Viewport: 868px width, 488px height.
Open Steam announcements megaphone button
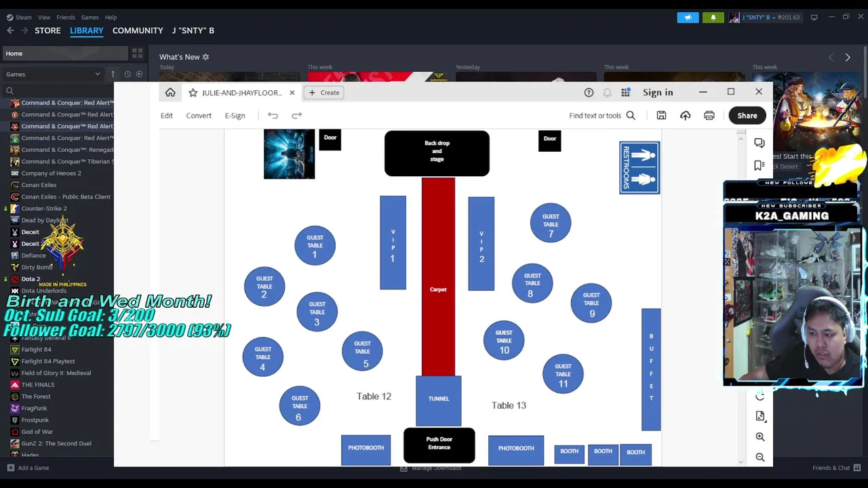688,17
